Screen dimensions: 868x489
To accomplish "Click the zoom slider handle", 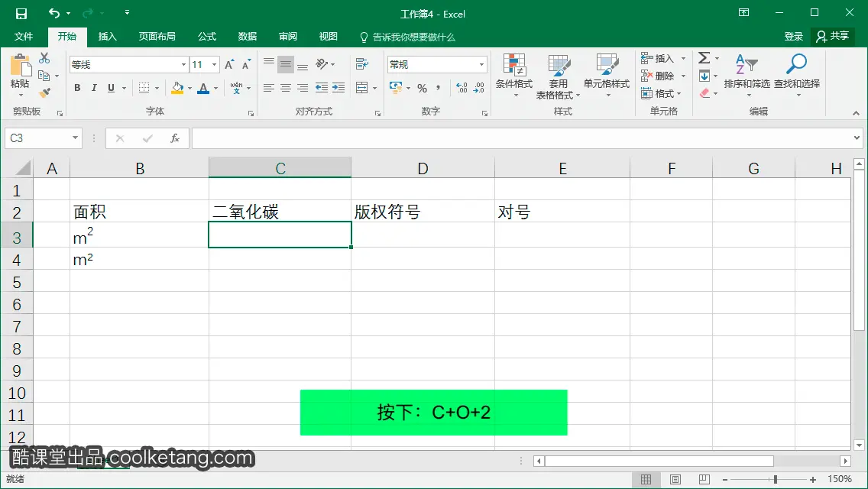I will click(776, 479).
